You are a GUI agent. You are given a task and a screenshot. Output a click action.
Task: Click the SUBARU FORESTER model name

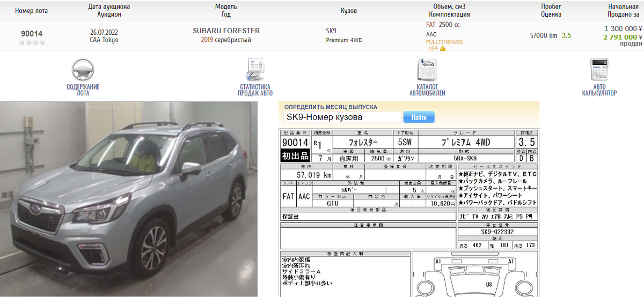pyautogui.click(x=226, y=31)
